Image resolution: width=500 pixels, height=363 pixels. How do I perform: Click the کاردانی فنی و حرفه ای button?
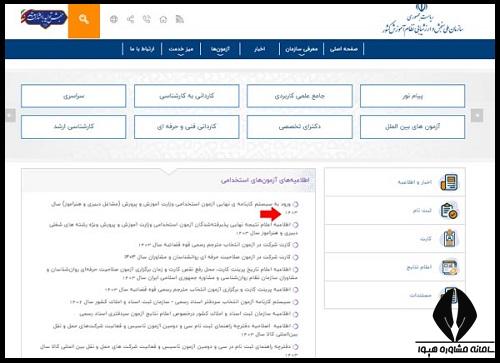tap(187, 127)
